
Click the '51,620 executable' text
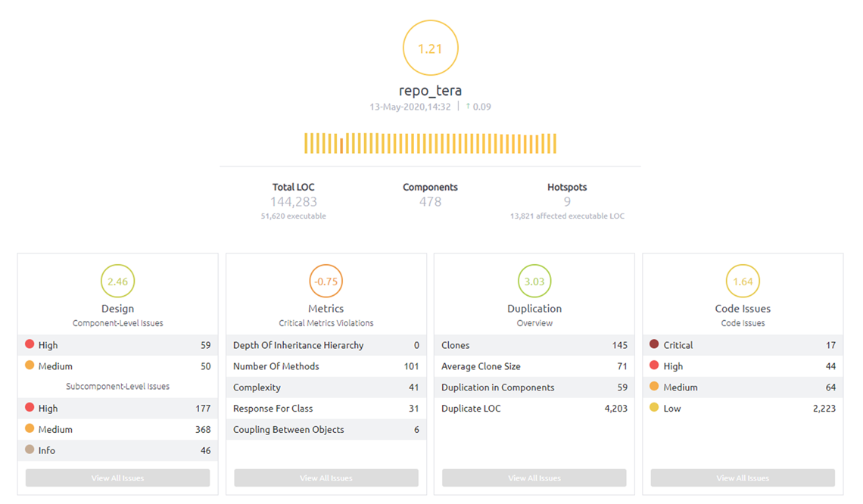[x=294, y=216]
